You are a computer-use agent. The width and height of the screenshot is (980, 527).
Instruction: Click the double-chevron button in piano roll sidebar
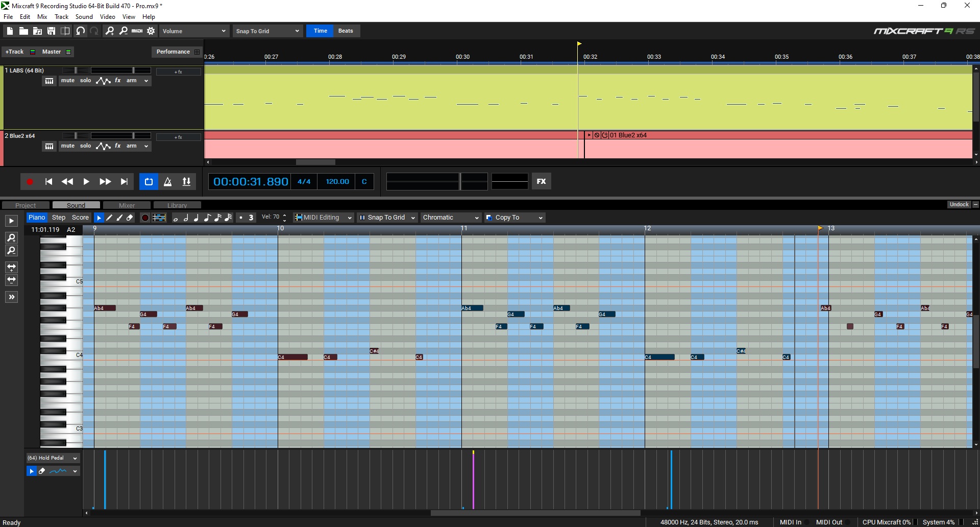coord(11,297)
